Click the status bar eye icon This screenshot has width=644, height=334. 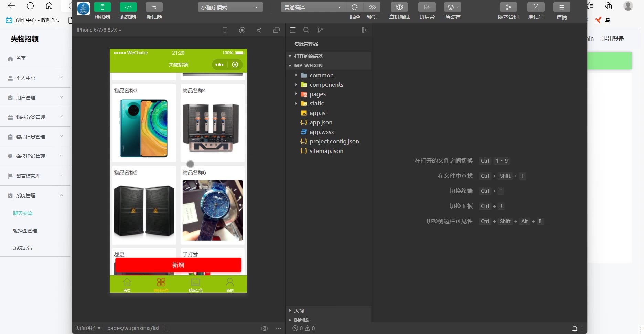(x=265, y=329)
